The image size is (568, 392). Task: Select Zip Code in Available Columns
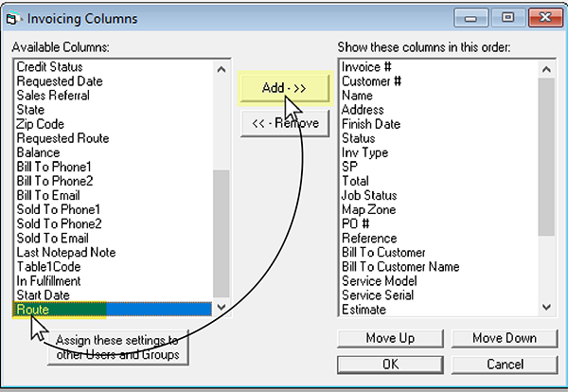pyautogui.click(x=114, y=124)
